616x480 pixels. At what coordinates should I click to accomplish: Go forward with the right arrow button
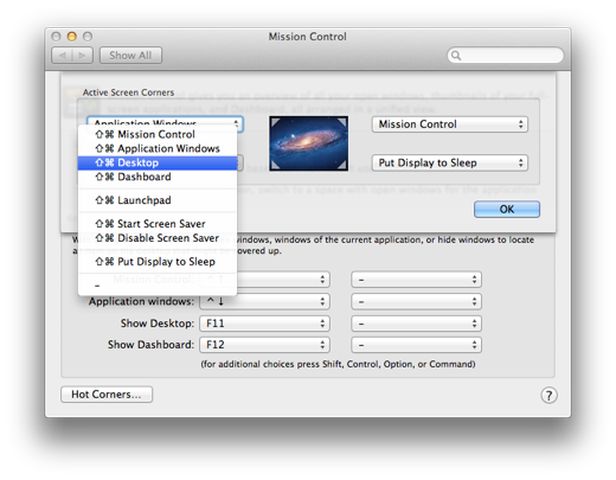coord(82,55)
